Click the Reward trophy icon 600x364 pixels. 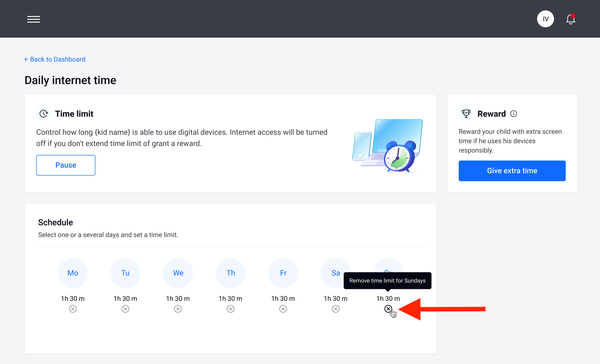[466, 113]
